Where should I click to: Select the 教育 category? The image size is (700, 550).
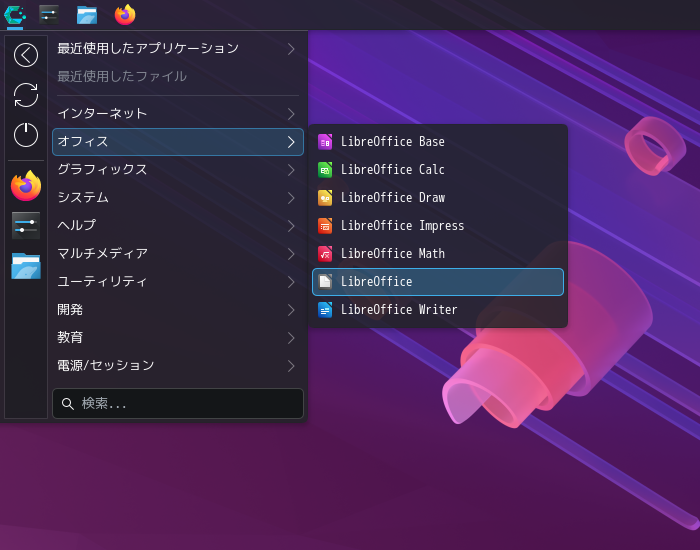(x=178, y=338)
